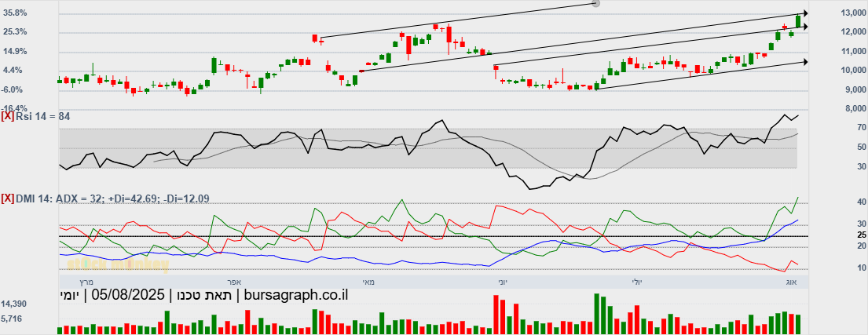The width and height of the screenshot is (868, 335).
Task: Click the 14,390 volume axis value
Action: click(13, 304)
